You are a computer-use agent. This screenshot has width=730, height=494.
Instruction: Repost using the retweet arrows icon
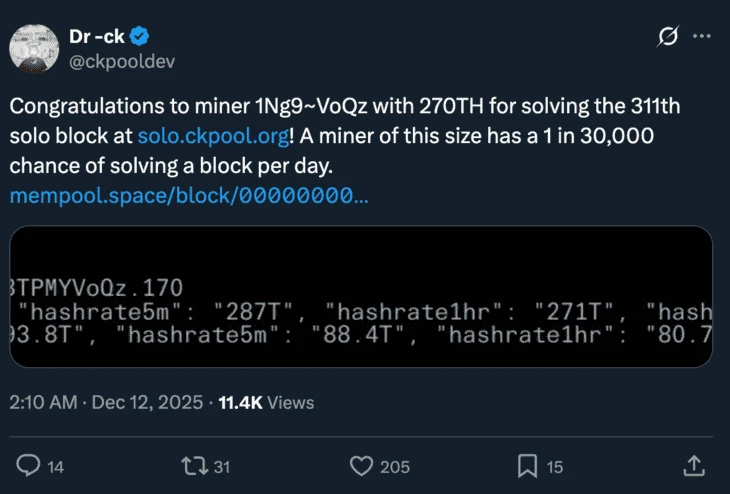pyautogui.click(x=192, y=466)
